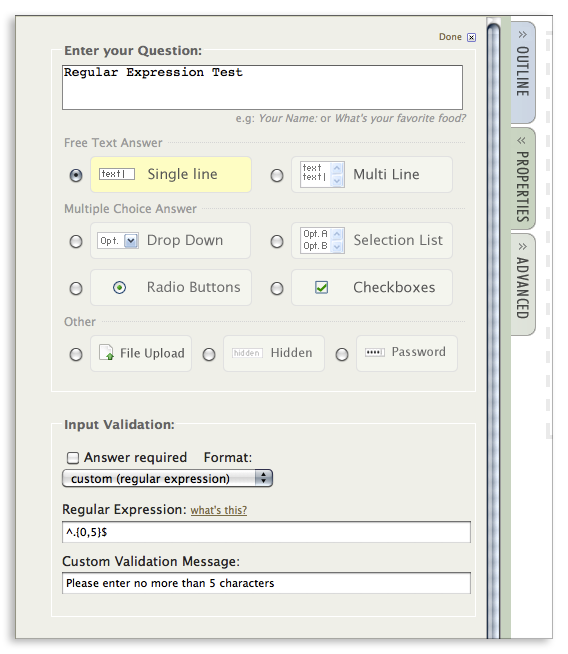568x654 pixels.
Task: Enable the Answer required checkbox
Action: click(x=73, y=458)
